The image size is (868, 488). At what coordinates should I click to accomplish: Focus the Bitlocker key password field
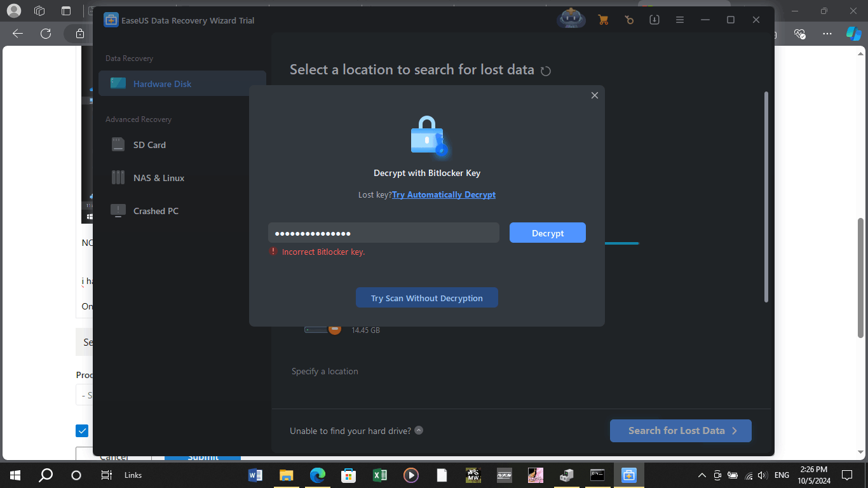(x=384, y=233)
